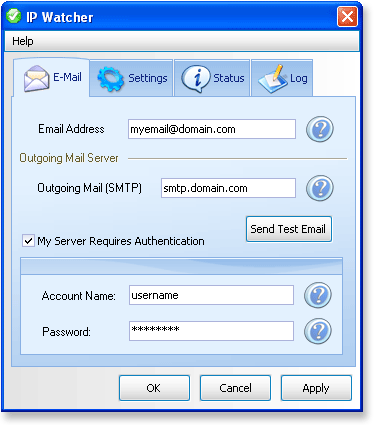
Task: Focus the Outgoing Mail SMTP input field
Action: point(228,188)
